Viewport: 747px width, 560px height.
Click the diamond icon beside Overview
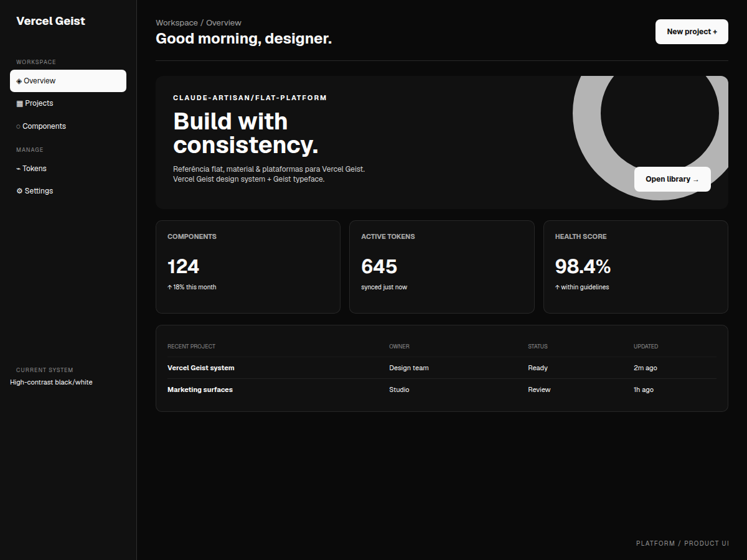19,81
